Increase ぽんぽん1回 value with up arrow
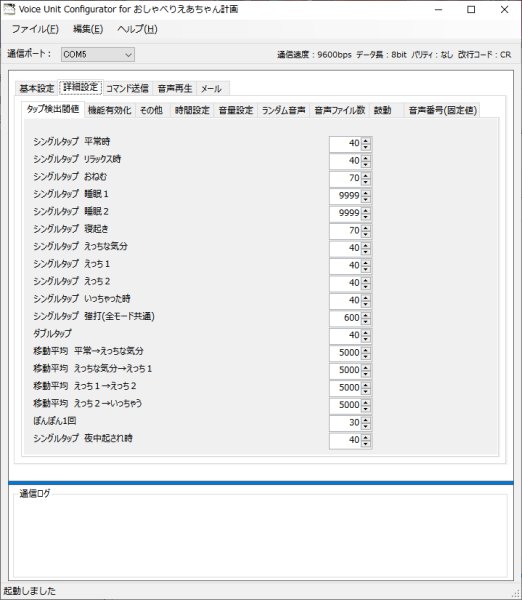522x600 pixels. coord(366,420)
